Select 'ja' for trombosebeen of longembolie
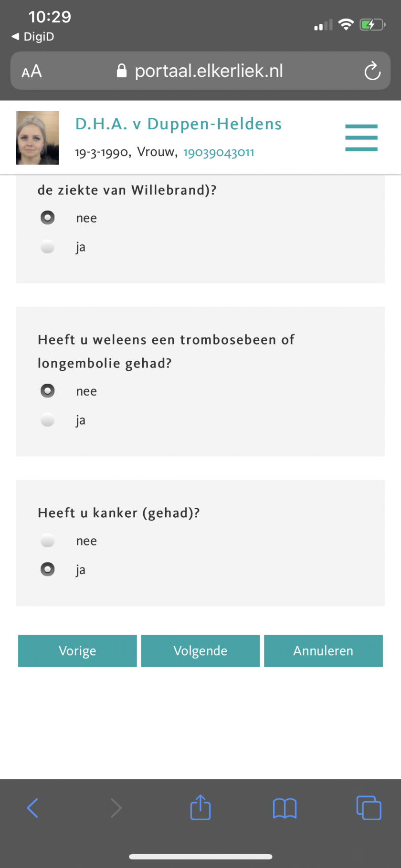This screenshot has width=401, height=868. coord(48,420)
